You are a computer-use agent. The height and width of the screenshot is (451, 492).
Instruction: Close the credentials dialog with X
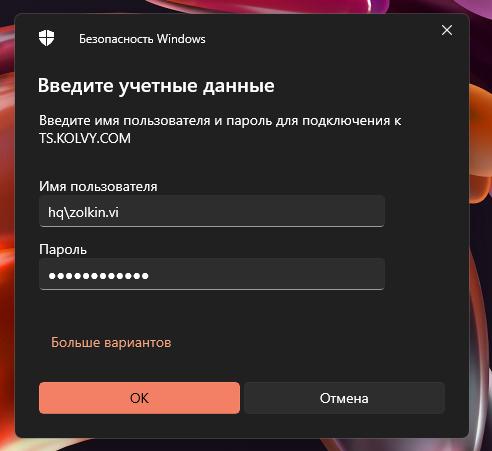pos(447,30)
